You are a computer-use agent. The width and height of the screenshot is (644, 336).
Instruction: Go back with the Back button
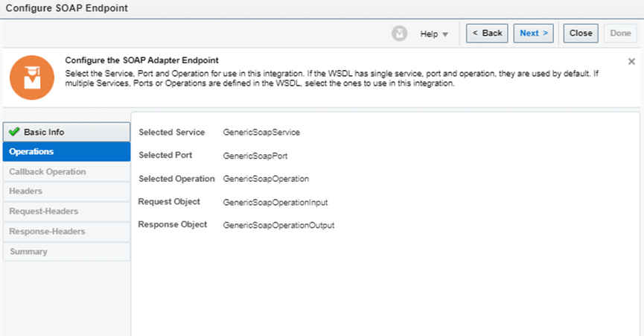click(487, 34)
